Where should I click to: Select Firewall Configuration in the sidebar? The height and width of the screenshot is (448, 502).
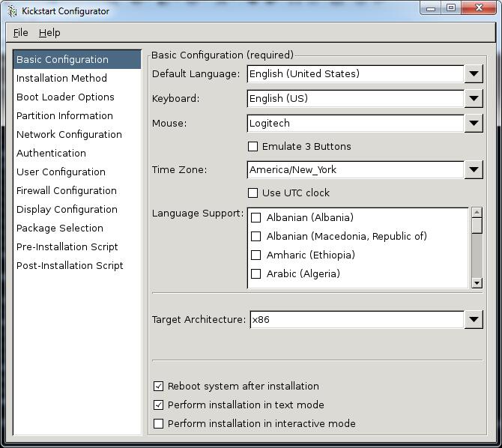point(67,190)
